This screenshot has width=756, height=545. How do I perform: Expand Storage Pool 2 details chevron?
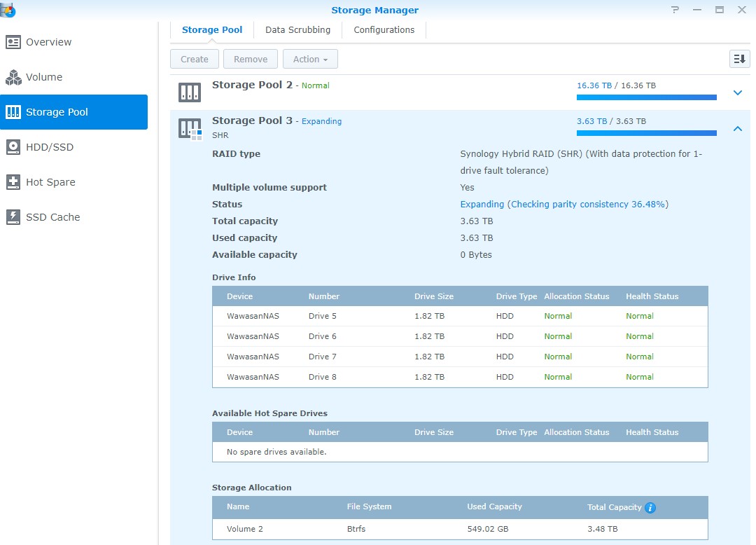click(738, 92)
